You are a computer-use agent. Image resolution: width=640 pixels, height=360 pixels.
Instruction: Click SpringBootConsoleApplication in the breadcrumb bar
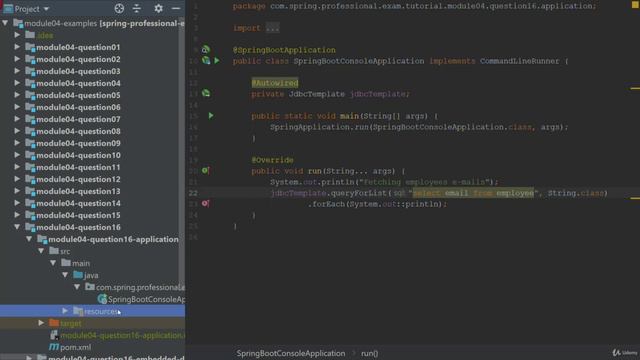tap(291, 353)
